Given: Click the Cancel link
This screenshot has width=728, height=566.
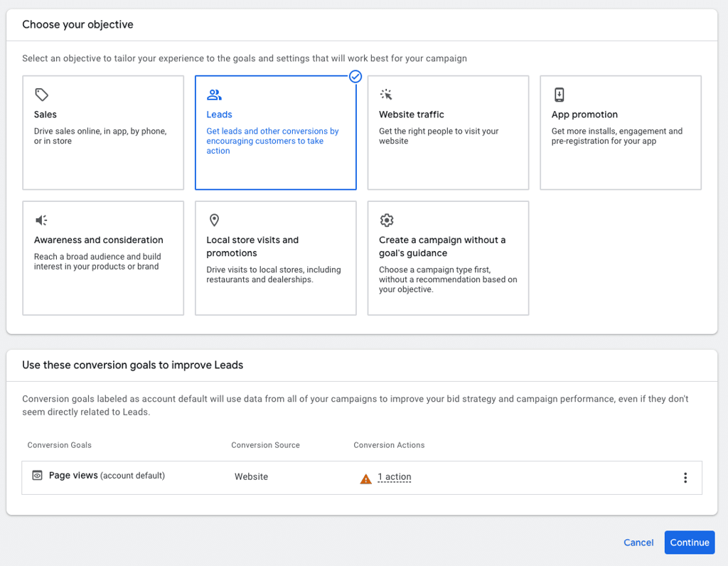Looking at the screenshot, I should pos(638,543).
